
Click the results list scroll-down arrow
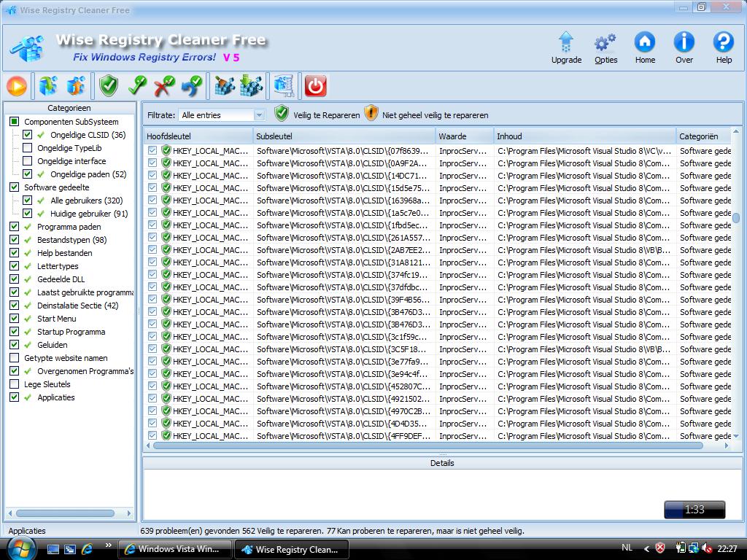coord(736,436)
